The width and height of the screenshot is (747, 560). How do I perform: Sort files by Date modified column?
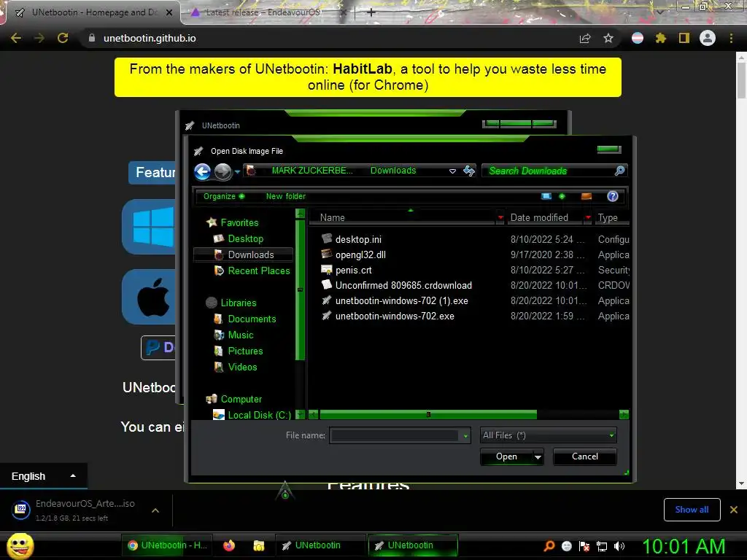click(539, 217)
